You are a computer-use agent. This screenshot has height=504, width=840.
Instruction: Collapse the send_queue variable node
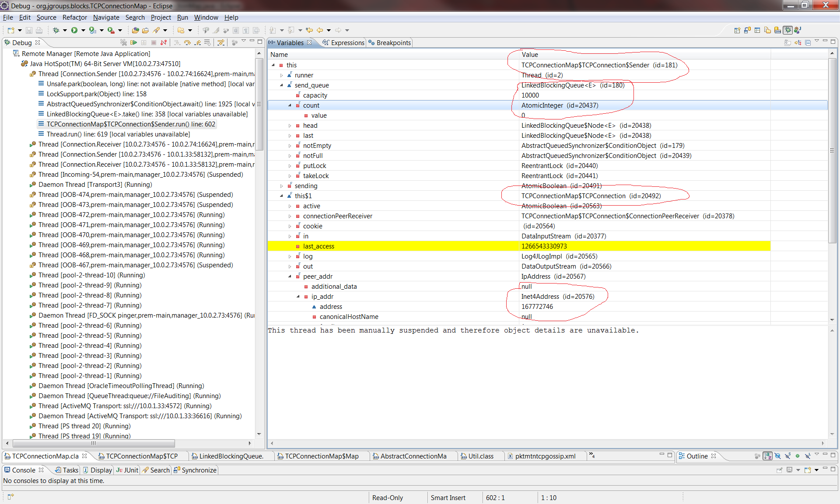281,85
